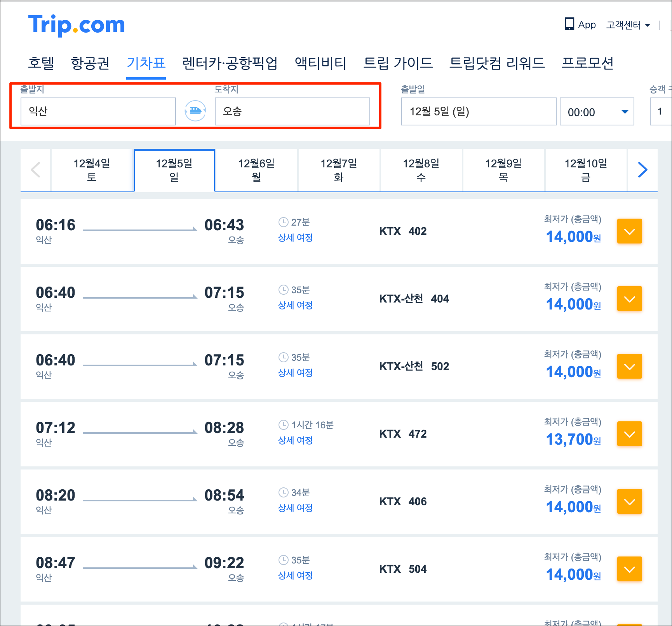Select the 12월7일 화 date tab

click(339, 170)
